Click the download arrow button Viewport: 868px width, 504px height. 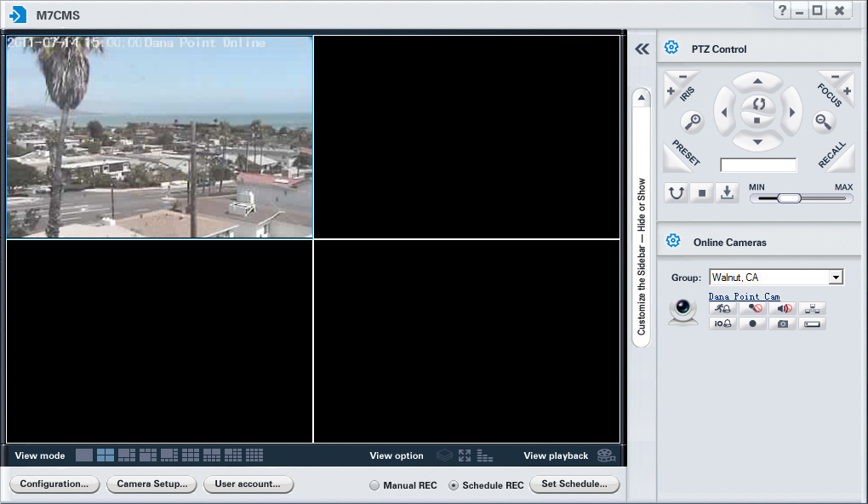click(x=727, y=193)
